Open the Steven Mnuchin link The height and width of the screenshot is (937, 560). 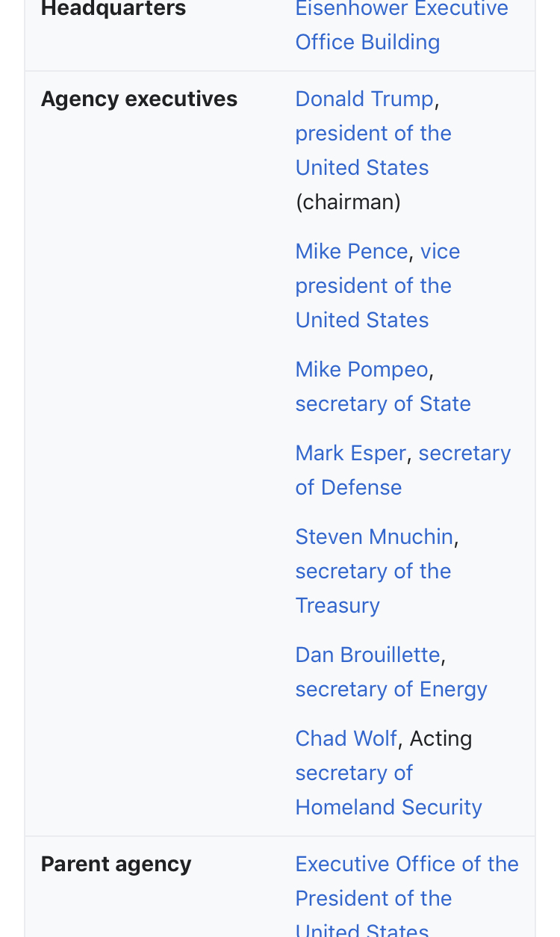click(374, 537)
